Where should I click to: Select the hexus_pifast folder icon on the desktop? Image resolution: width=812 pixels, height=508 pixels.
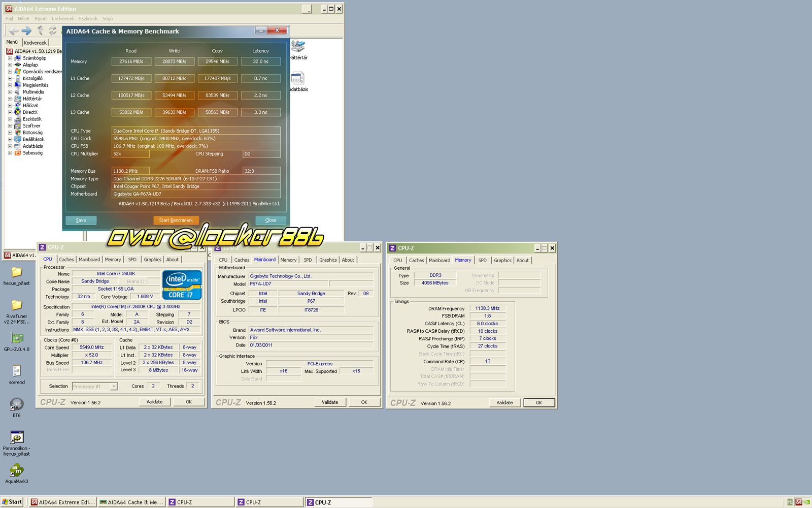pos(17,272)
